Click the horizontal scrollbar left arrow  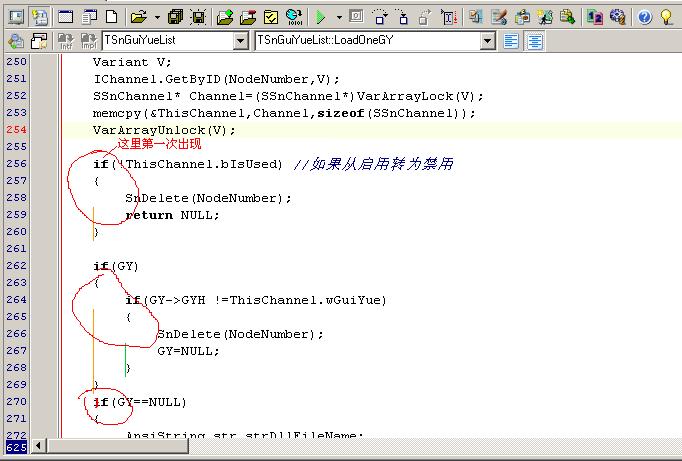pos(41,446)
